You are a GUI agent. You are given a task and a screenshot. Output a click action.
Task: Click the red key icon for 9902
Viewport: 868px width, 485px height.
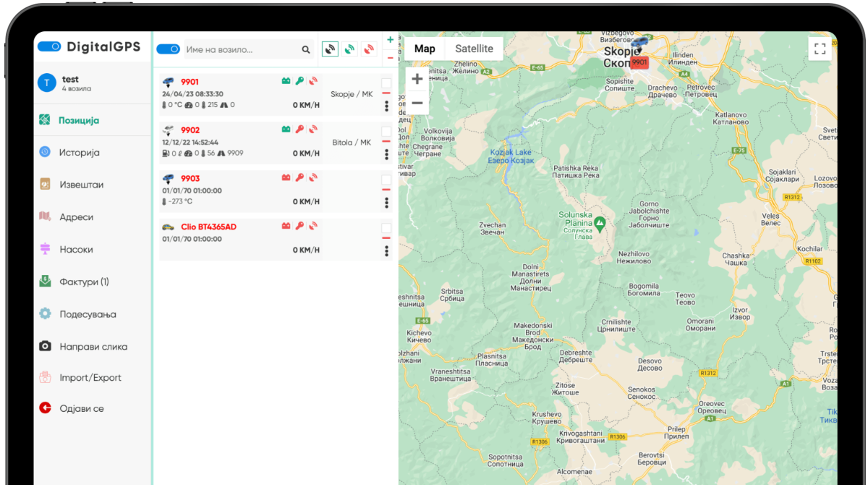click(299, 130)
